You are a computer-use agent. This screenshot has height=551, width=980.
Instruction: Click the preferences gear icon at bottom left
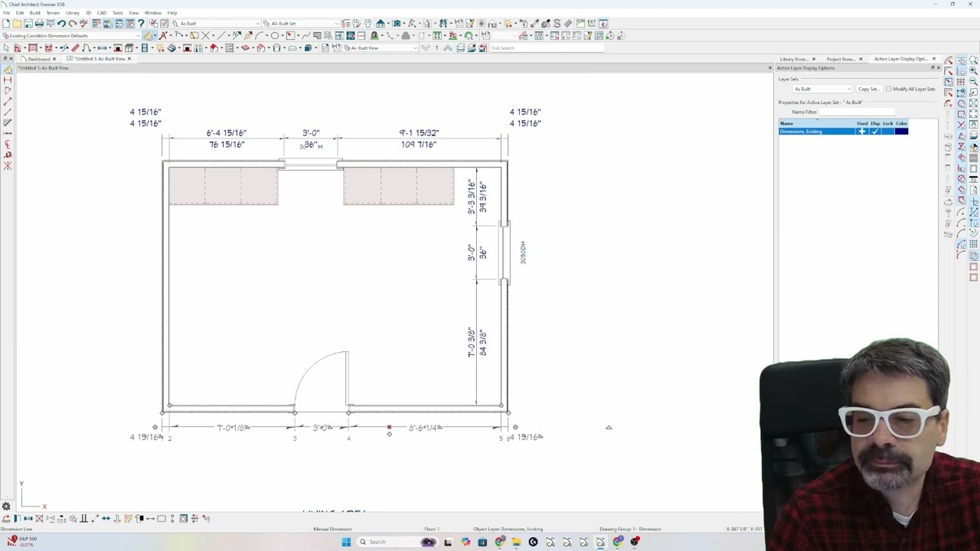click(6, 507)
